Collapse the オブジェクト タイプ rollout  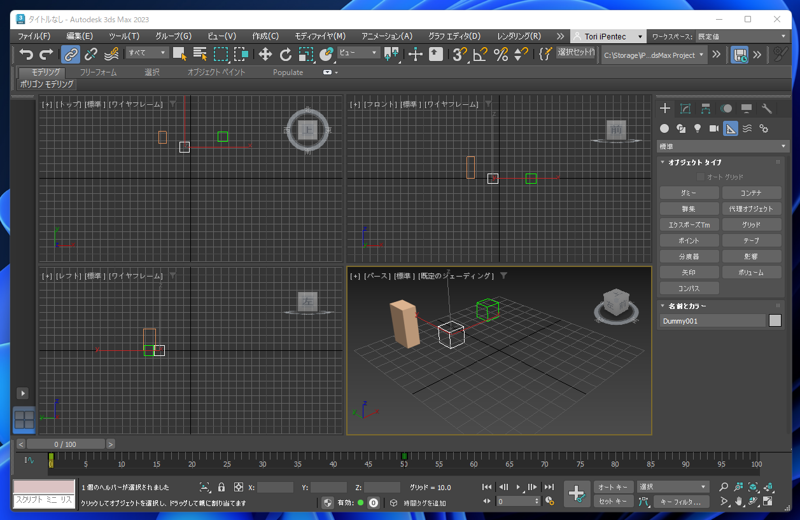click(695, 162)
